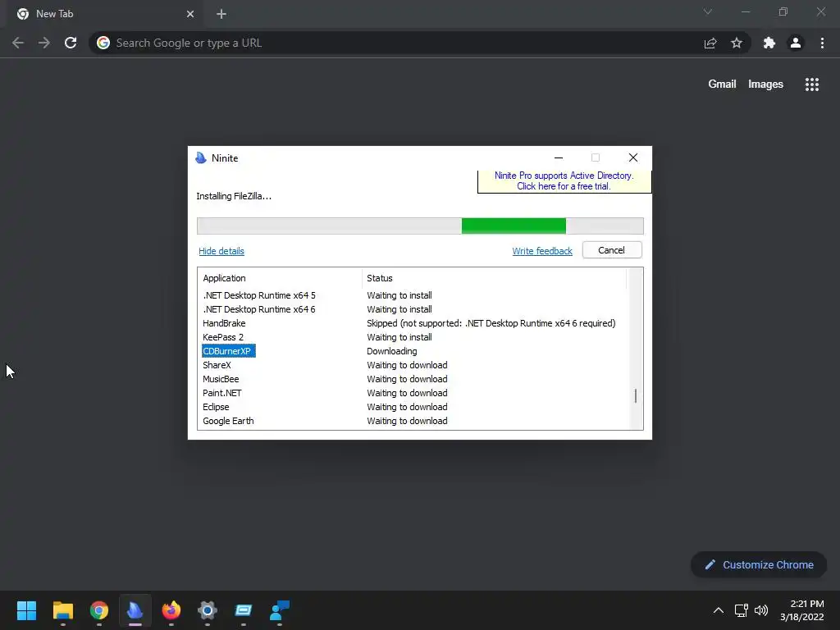Open the network status tray icon
The width and height of the screenshot is (840, 630).
tap(742, 610)
